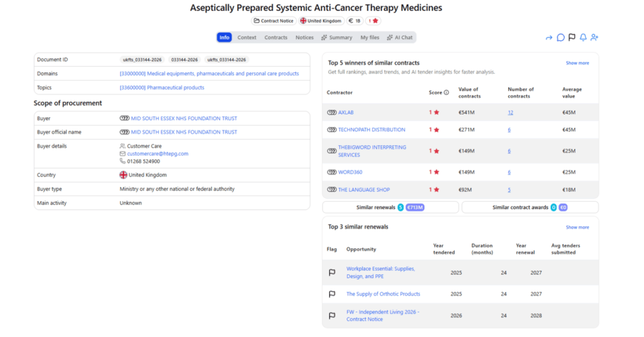Click THE LANGUAGE SHOP's 5 contracts count
The width and height of the screenshot is (644, 337).
(x=509, y=190)
